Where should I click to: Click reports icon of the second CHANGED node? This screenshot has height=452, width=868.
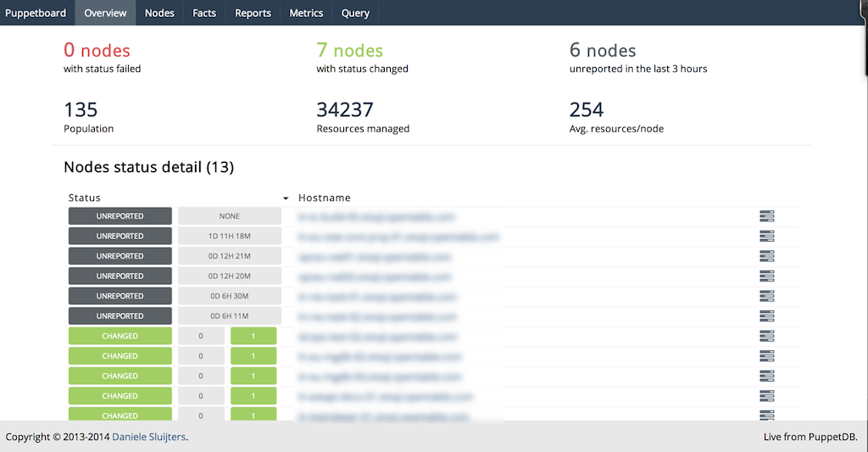(767, 356)
